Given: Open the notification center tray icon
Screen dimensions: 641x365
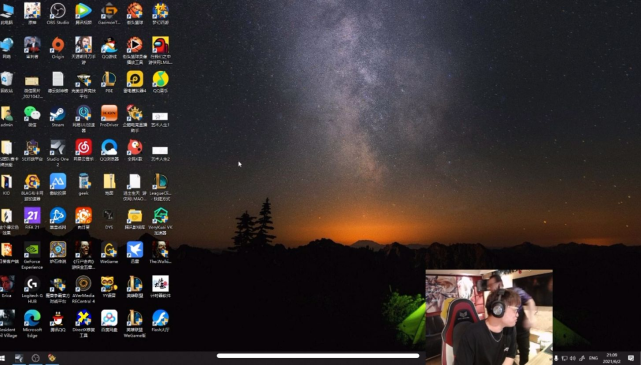Looking at the screenshot, I should click(x=631, y=358).
